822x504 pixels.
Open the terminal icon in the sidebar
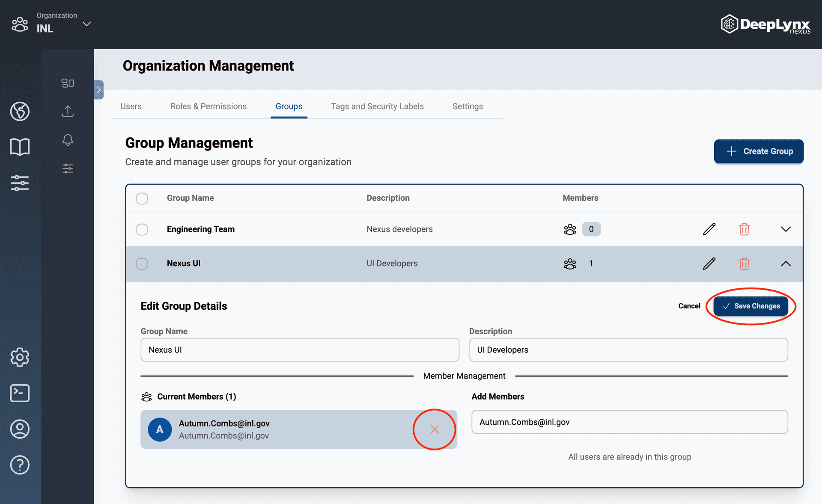point(20,393)
